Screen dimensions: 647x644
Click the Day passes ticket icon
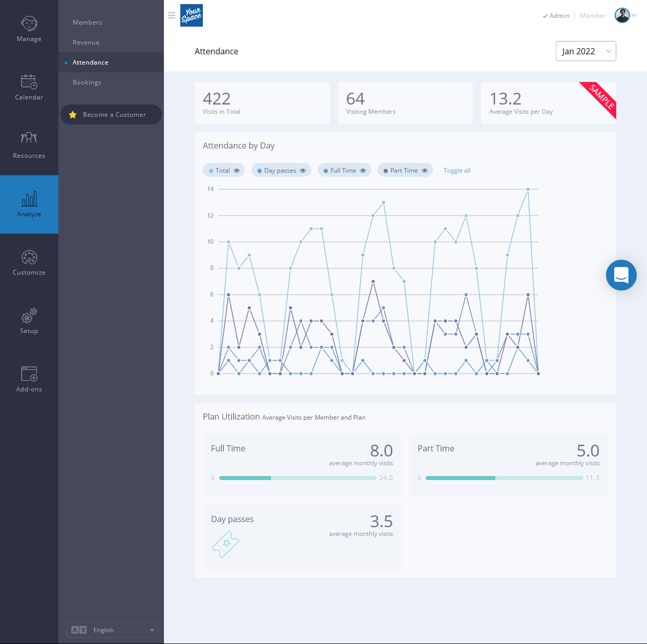(225, 545)
